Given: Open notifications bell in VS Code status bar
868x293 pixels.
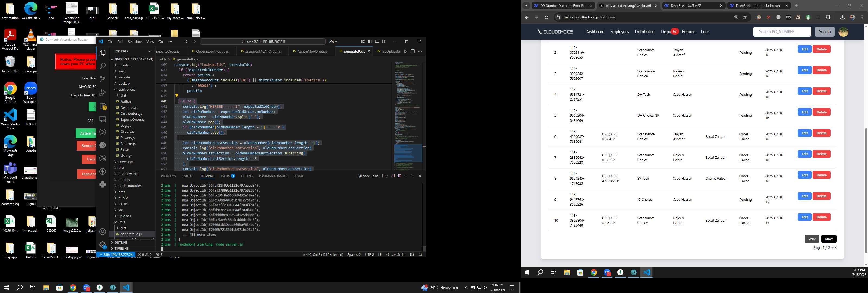Looking at the screenshot, I should pyautogui.click(x=420, y=254).
